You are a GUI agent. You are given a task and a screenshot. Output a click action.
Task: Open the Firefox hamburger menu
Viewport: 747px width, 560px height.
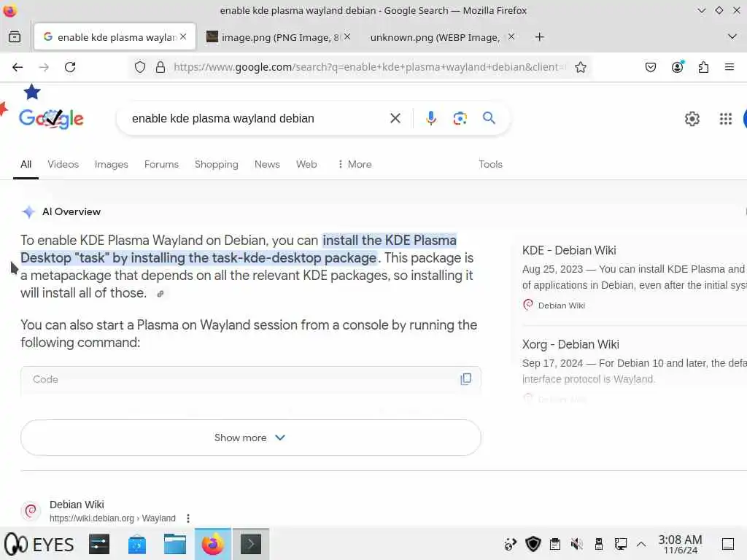[729, 67]
